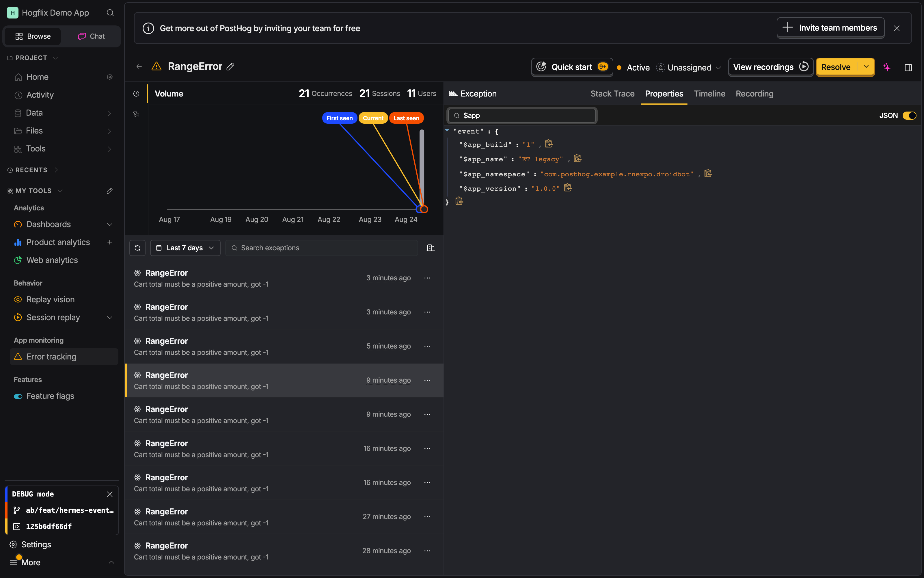Click the Current chart marker
Viewport: 924px width, 578px height.
(373, 118)
